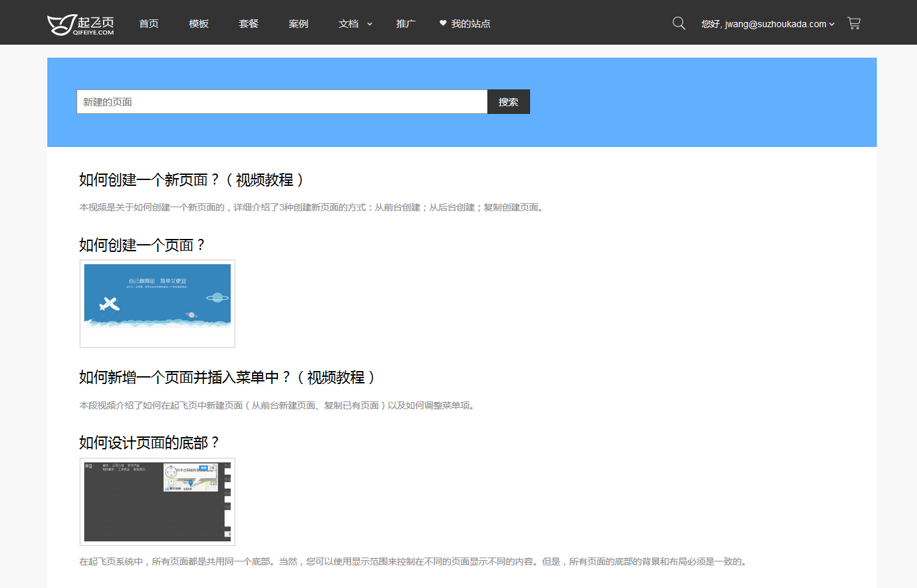Click the 搜索 button
The width and height of the screenshot is (917, 588).
point(509,102)
